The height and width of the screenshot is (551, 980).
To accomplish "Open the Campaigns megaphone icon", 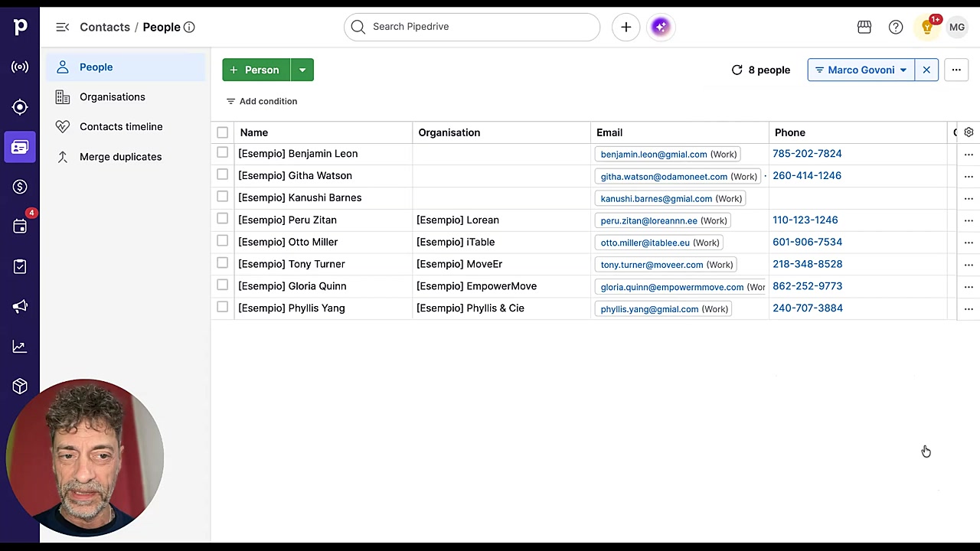I will 20,307.
